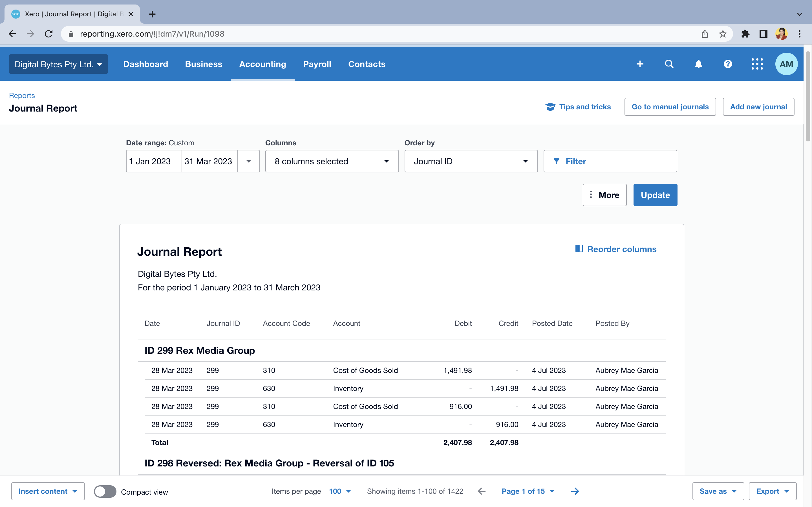This screenshot has height=507, width=812.
Task: Open the Xero apps grid icon
Action: (757, 64)
